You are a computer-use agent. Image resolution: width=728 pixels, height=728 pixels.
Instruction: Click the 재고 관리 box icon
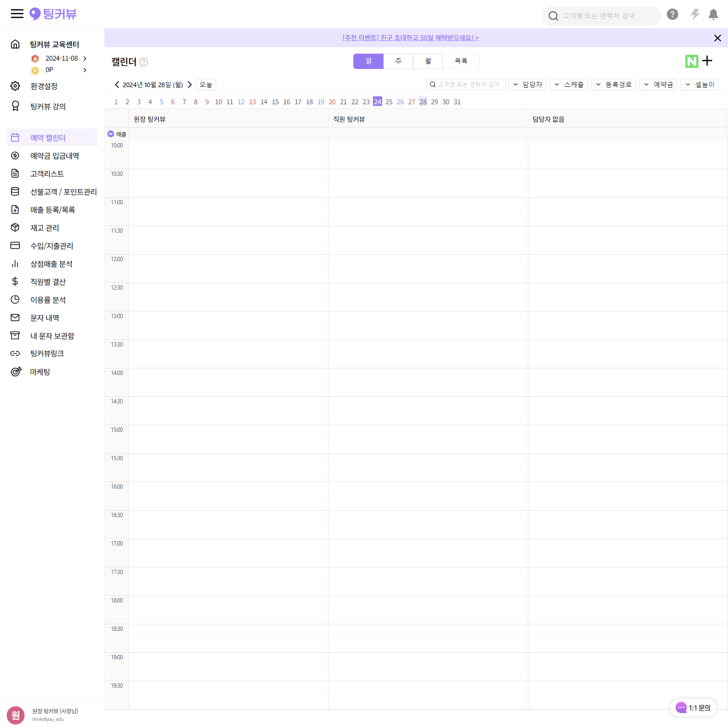(x=15, y=227)
